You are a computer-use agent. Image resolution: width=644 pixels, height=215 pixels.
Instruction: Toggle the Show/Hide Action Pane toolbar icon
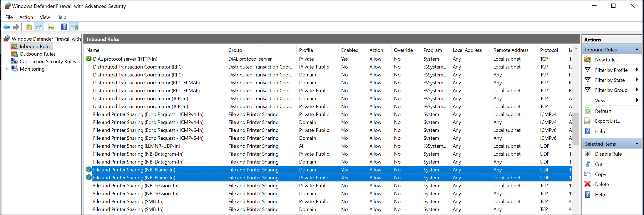click(x=74, y=27)
